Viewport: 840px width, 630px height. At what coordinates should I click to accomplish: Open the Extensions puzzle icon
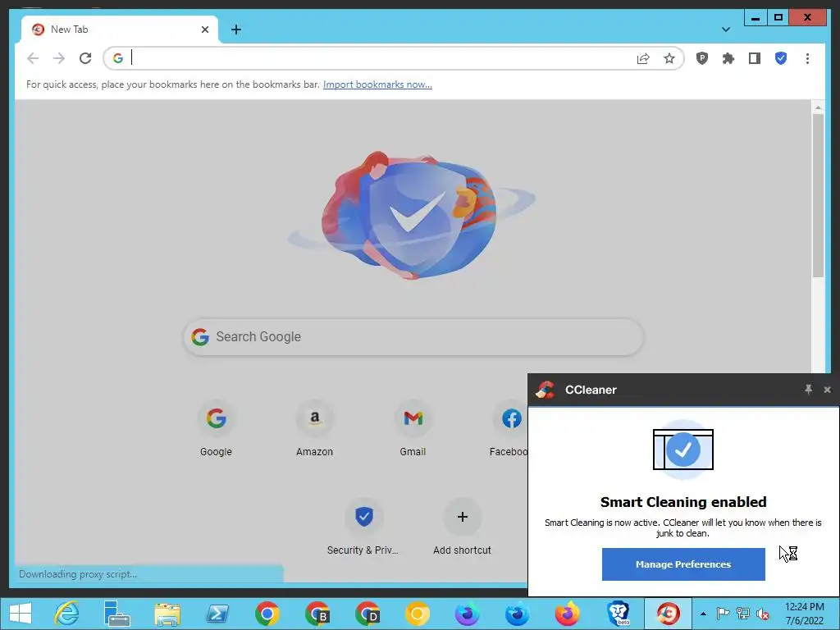click(x=728, y=58)
